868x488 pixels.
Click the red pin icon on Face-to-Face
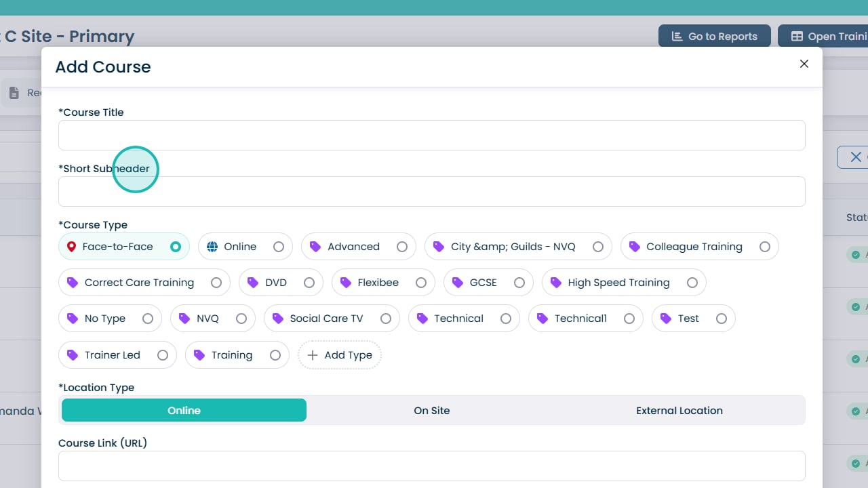click(72, 247)
